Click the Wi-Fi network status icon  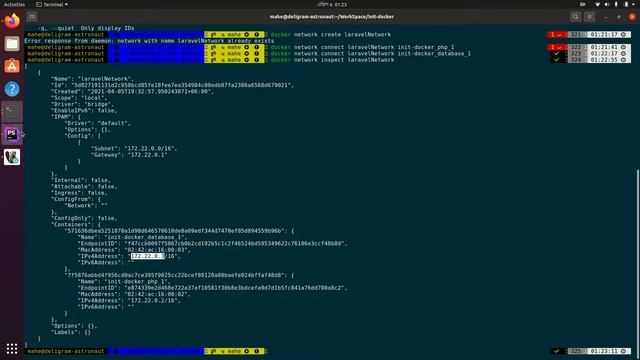click(598, 4)
